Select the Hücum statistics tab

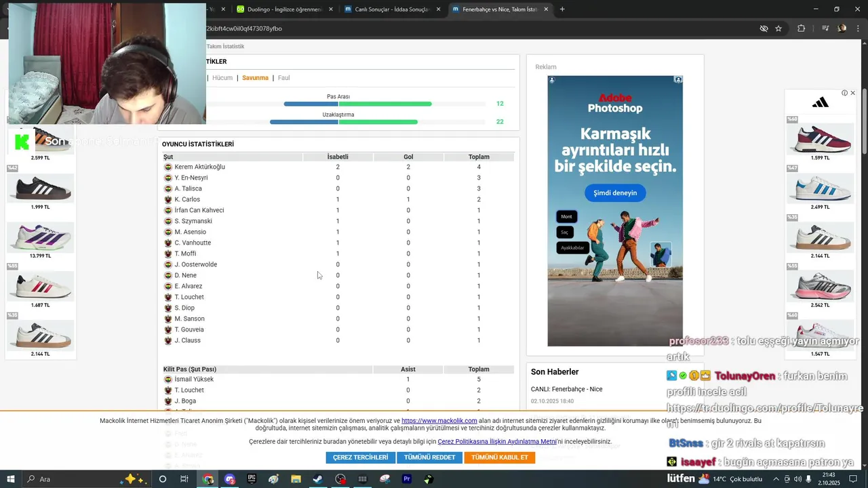(222, 78)
